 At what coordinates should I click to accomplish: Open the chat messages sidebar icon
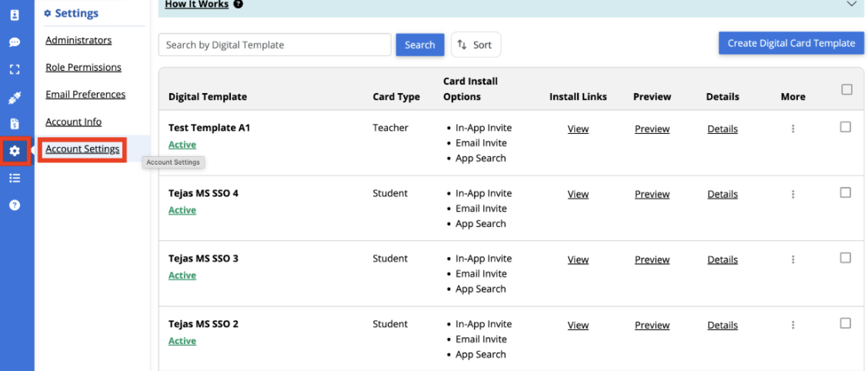pyautogui.click(x=15, y=42)
